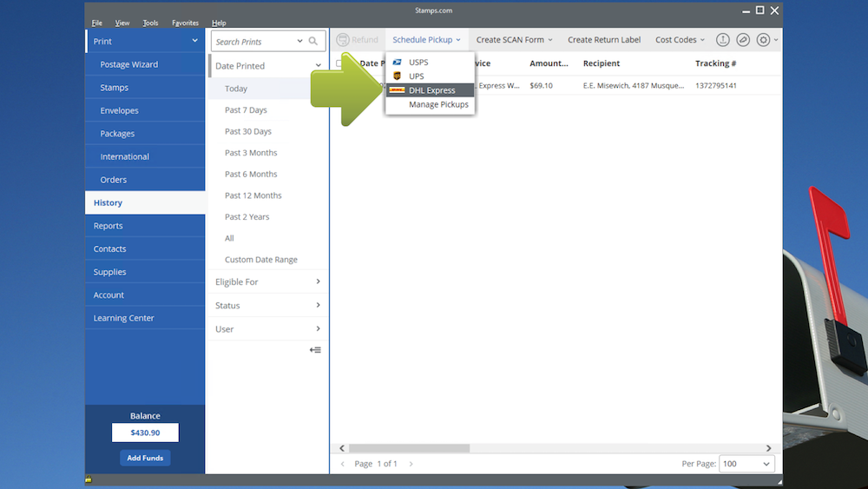Open Reports in sidebar

pos(145,226)
